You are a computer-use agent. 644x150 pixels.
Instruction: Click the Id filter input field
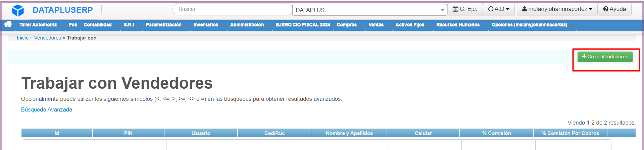(59, 145)
